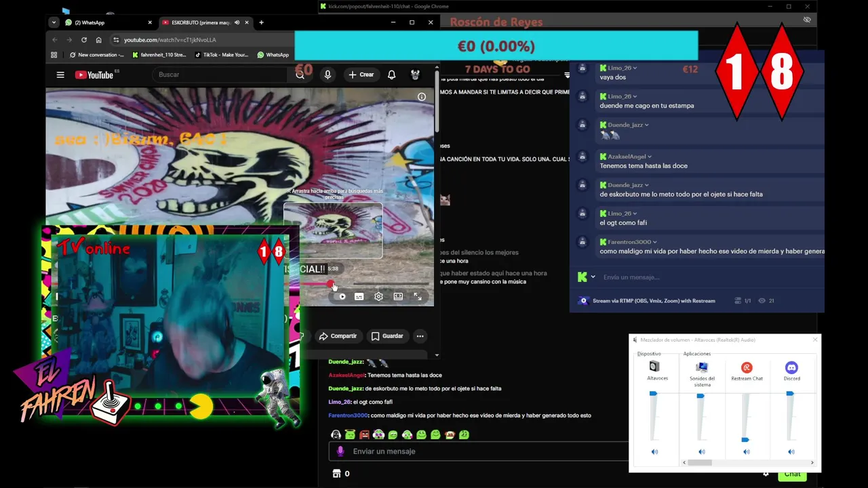Open TikTok bookmark in bookmarks bar
Image resolution: width=868 pixels, height=488 pixels.
[221, 55]
